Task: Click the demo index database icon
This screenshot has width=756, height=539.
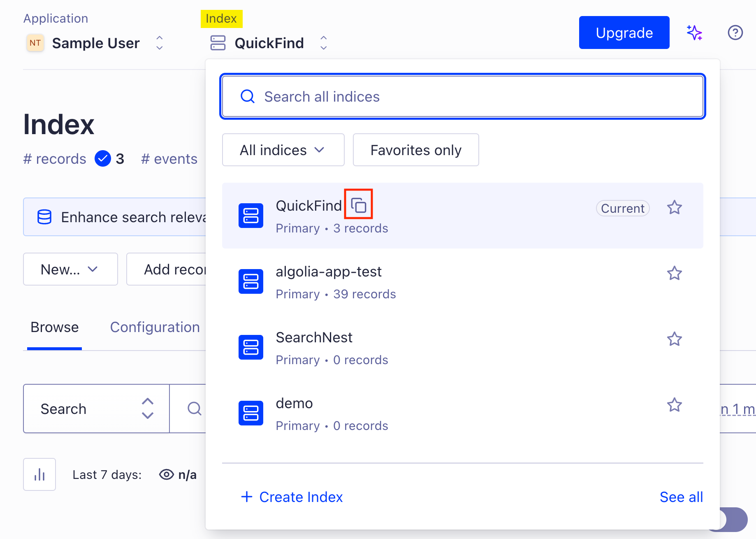Action: coord(251,413)
